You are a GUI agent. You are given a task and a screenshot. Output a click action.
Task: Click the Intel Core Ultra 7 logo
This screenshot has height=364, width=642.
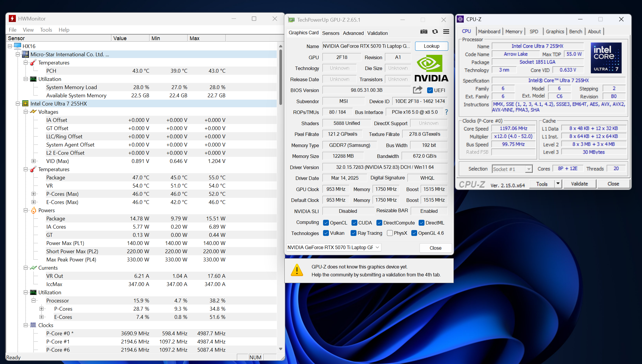(x=606, y=58)
